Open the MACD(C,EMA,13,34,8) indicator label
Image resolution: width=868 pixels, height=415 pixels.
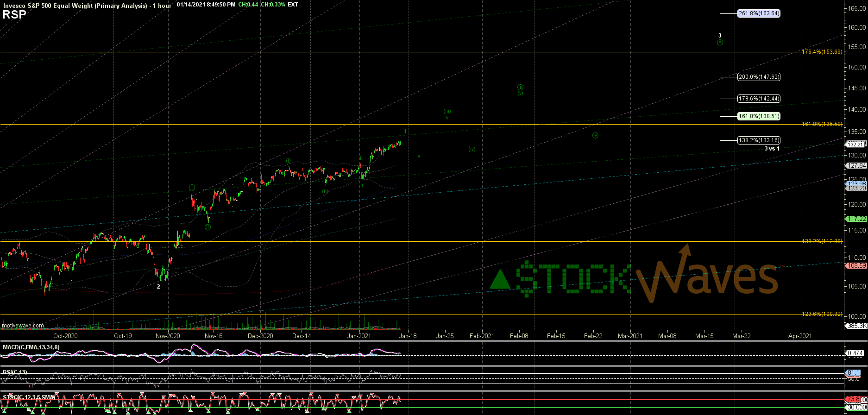tap(31, 347)
